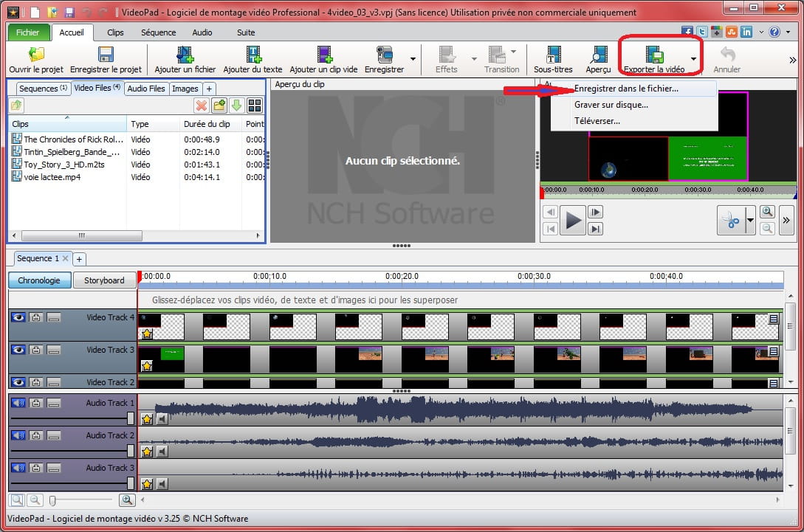804x532 pixels.
Task: Step to the next frame in the preview
Action: pos(595,213)
